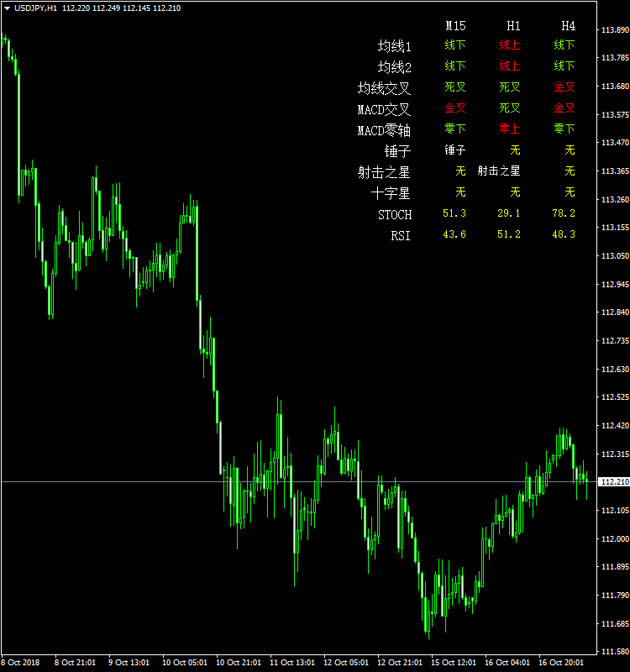Click M15 金叉 in MACD交叉 row
Viewport: 630px width, 672px height.
tap(455, 108)
